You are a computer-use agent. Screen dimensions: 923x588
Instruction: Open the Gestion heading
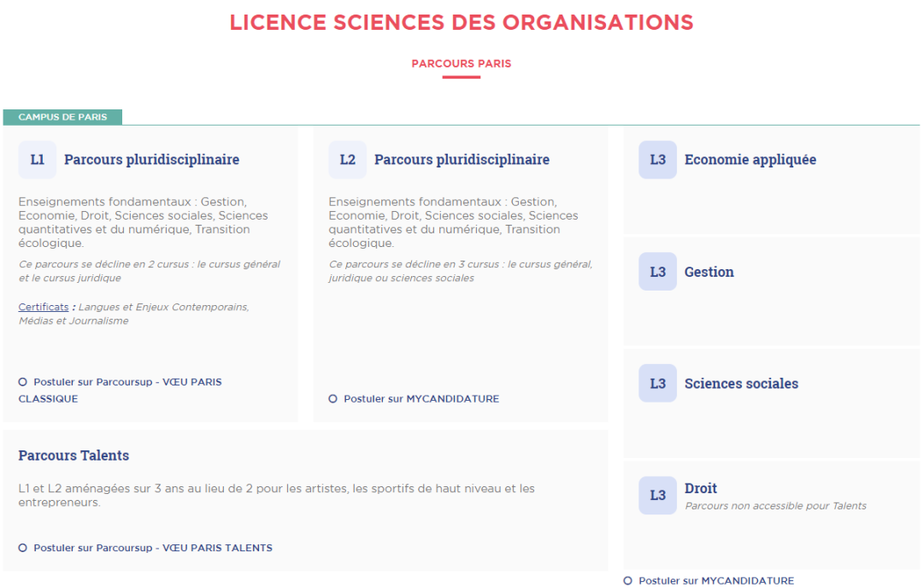708,272
